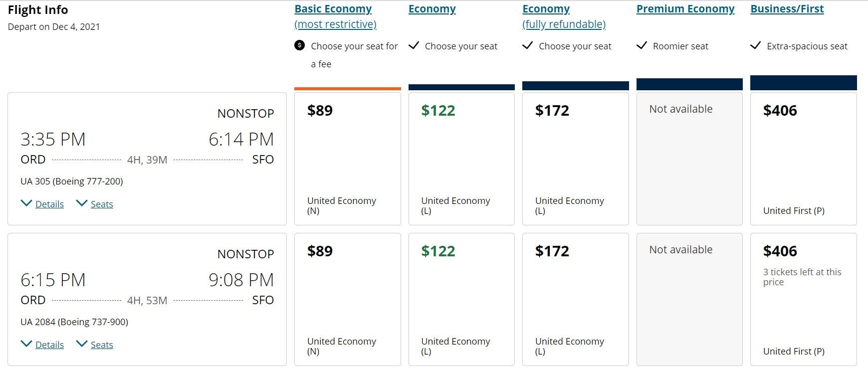Image resolution: width=868 pixels, height=368 pixels.
Task: Choose $122 Economy fare for UA 2084
Action: [x=461, y=299]
